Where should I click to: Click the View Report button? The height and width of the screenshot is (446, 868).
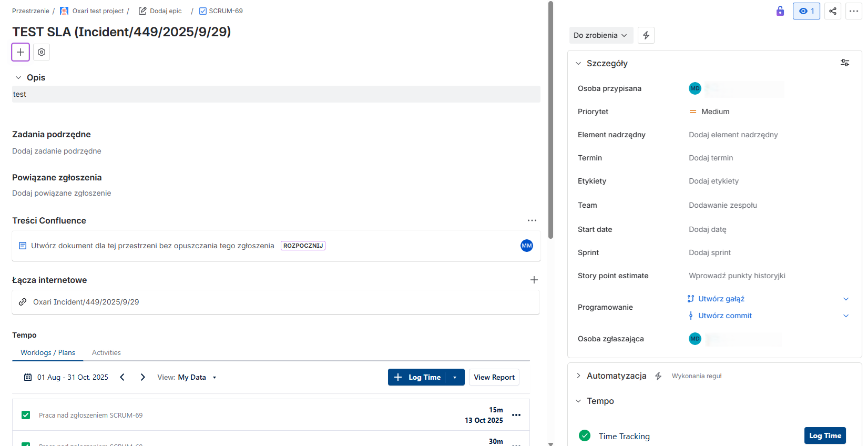(x=494, y=377)
